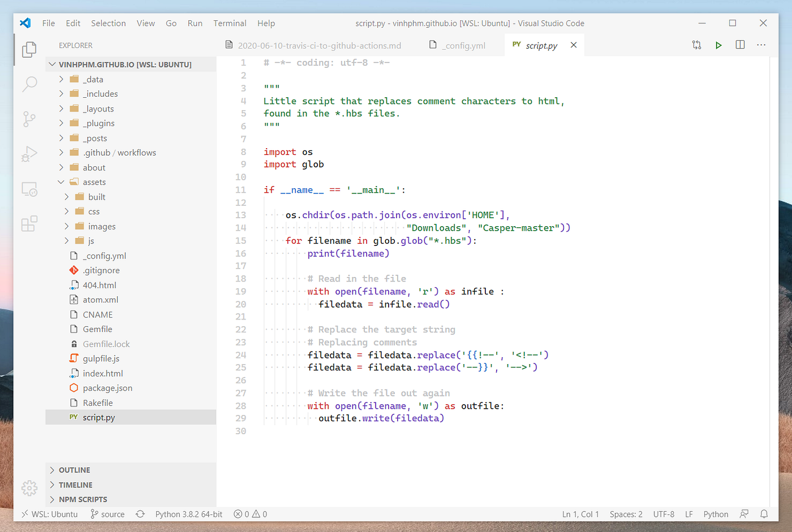This screenshot has height=532, width=792.
Task: Open the Extensions view
Action: point(28,223)
